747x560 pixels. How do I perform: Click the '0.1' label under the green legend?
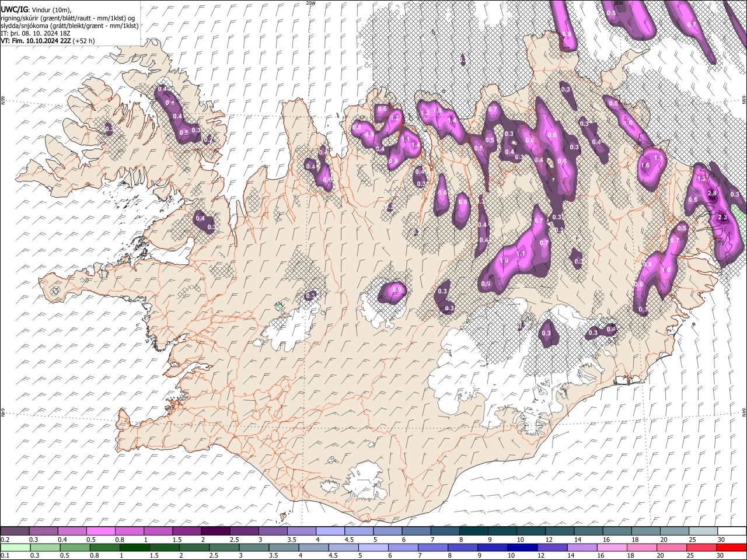(x=5, y=556)
